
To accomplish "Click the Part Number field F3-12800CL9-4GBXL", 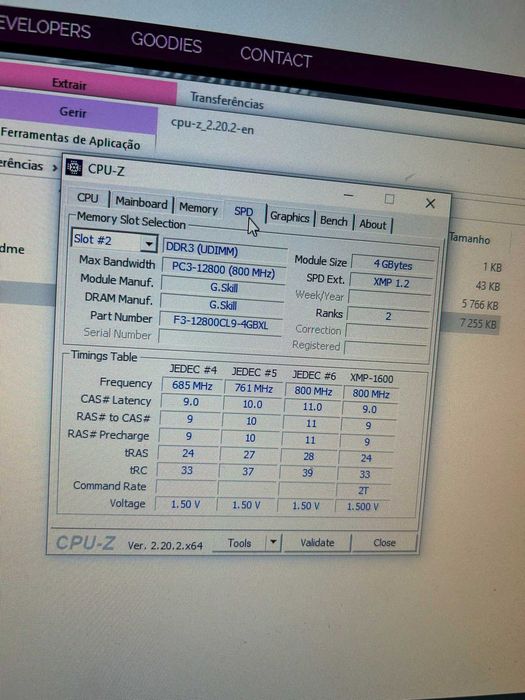I will [221, 323].
